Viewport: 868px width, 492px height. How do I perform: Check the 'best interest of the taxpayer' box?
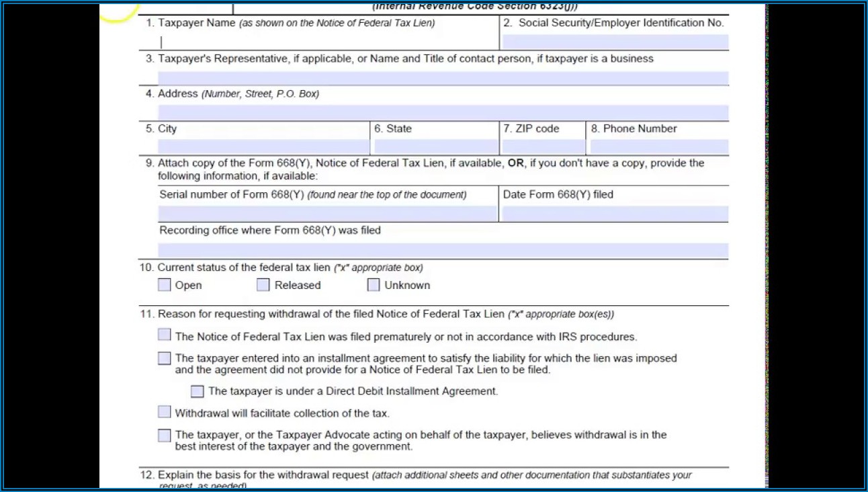click(x=165, y=436)
